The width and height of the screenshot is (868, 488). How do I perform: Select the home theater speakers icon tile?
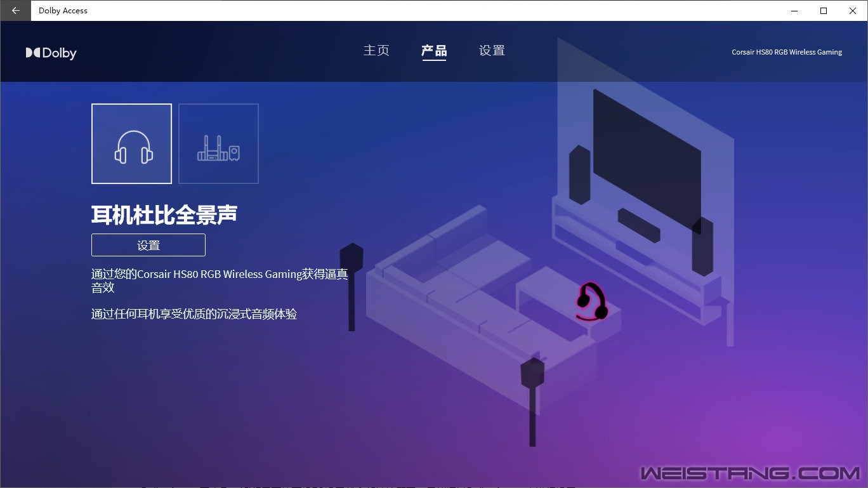[x=218, y=143]
